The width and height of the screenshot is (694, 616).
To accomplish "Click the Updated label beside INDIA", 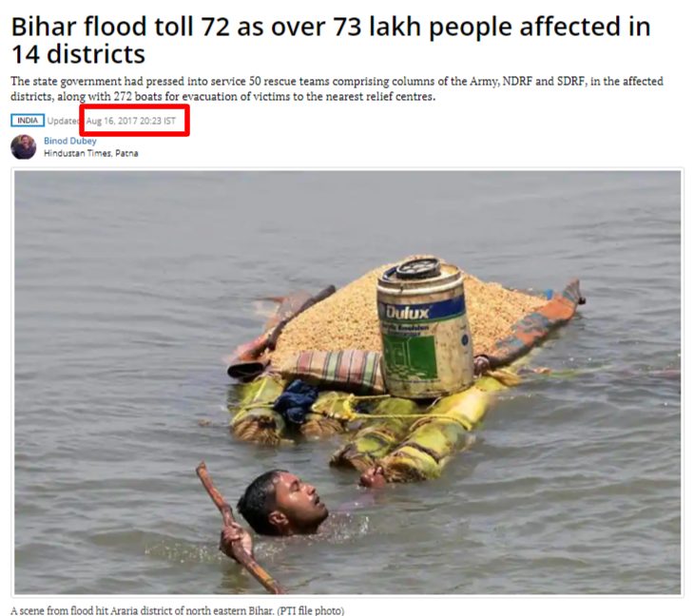I will 63,121.
